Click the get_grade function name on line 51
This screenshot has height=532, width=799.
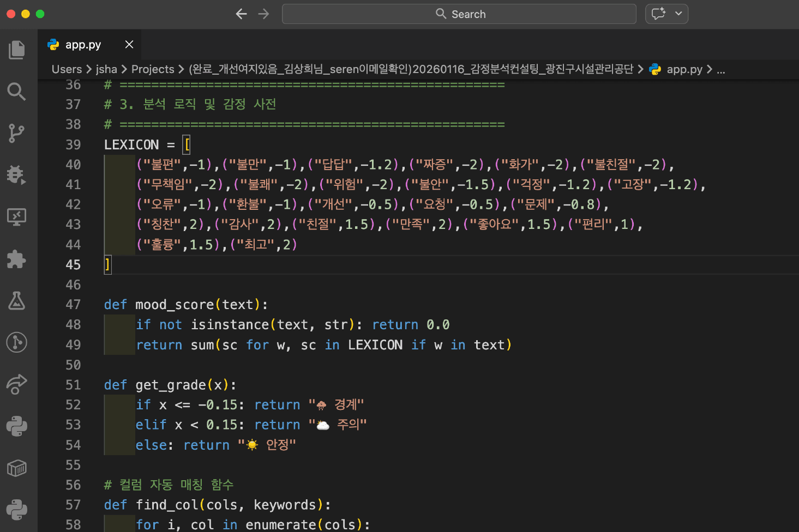pos(171,385)
